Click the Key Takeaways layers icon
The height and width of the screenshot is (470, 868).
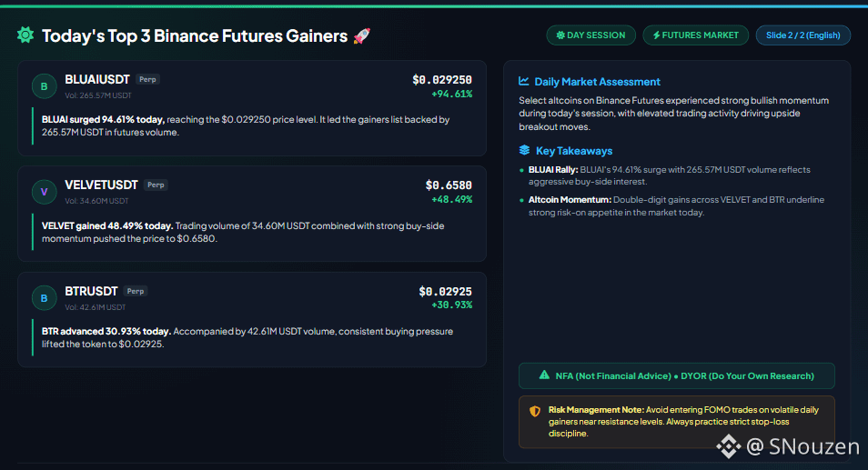(x=524, y=150)
